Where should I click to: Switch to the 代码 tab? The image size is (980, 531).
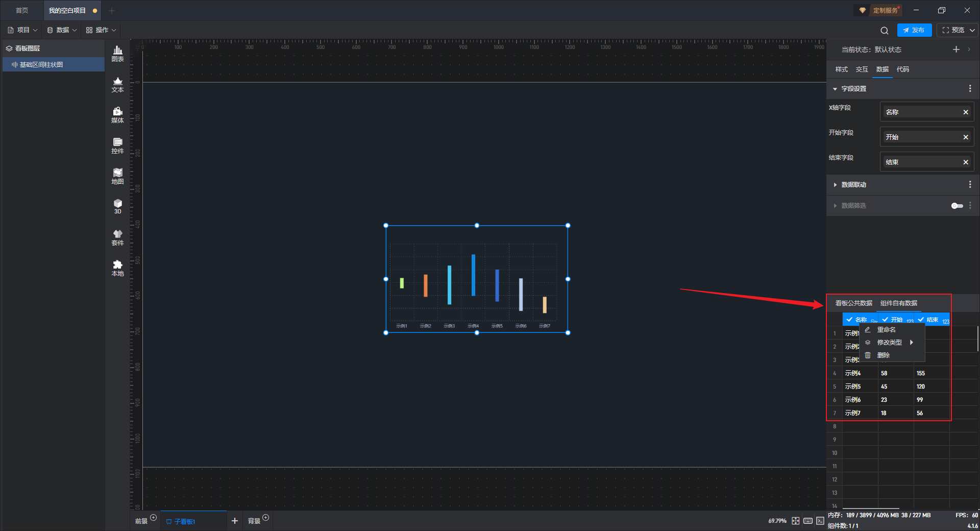coord(902,69)
